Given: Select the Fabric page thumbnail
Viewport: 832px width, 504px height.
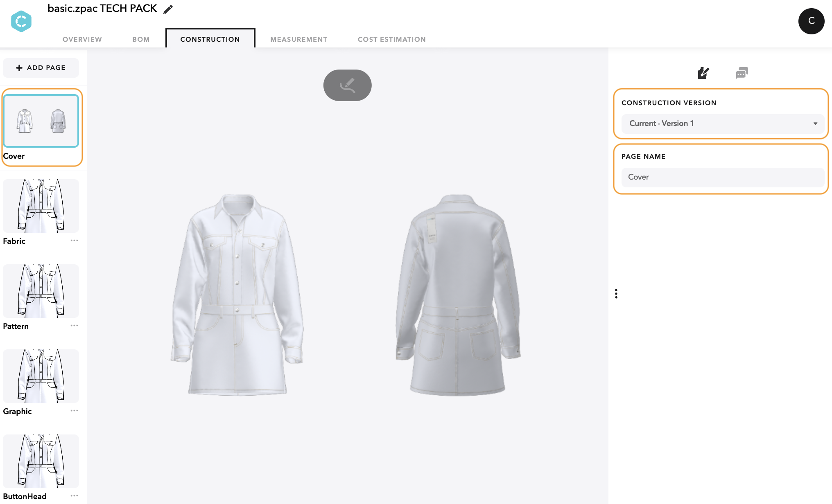Looking at the screenshot, I should (x=41, y=206).
